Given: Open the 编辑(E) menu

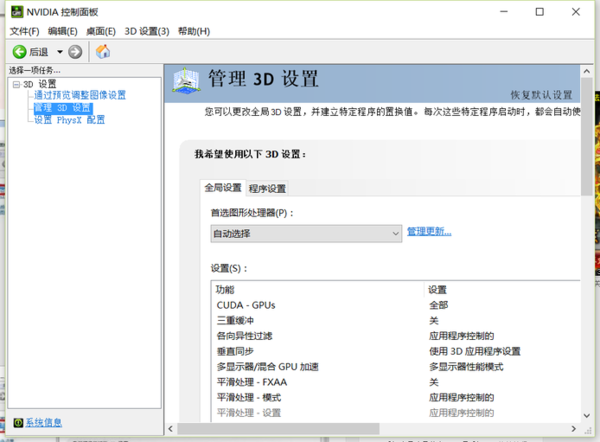Looking at the screenshot, I should click(62, 31).
